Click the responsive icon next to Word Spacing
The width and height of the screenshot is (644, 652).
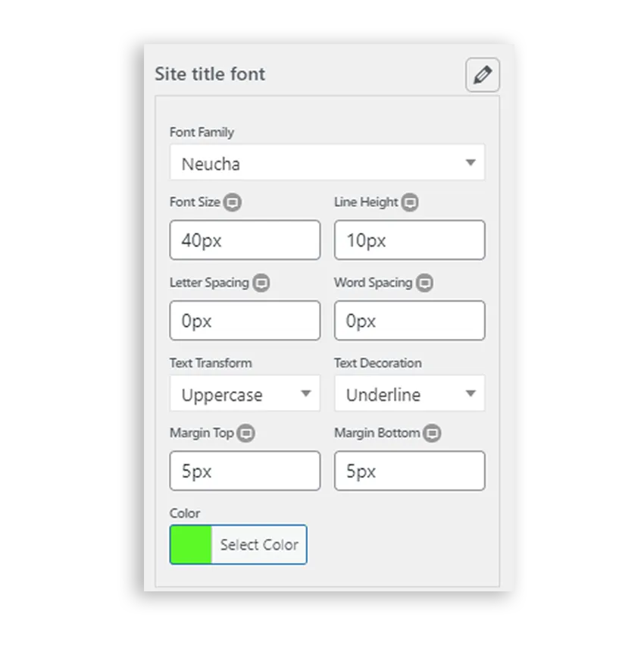coord(424,283)
